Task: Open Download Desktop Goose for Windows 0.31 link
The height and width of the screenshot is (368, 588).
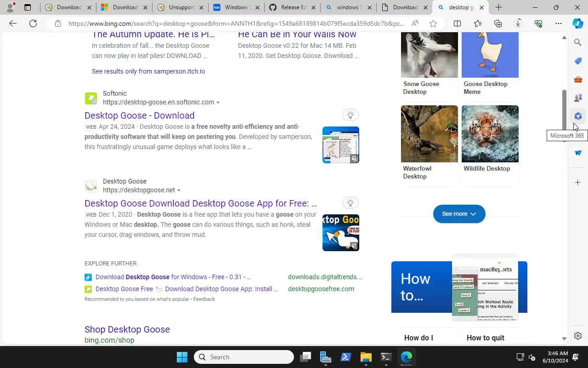Action: (x=173, y=277)
